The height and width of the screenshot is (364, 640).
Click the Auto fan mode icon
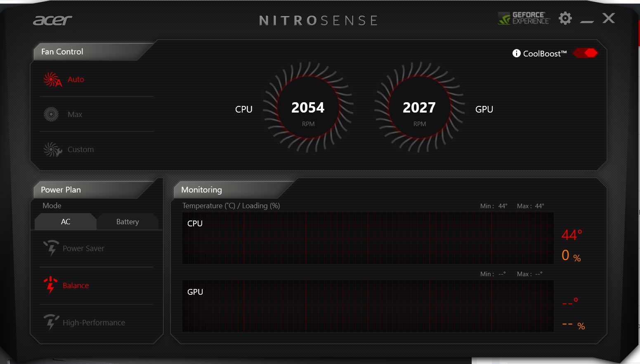52,80
